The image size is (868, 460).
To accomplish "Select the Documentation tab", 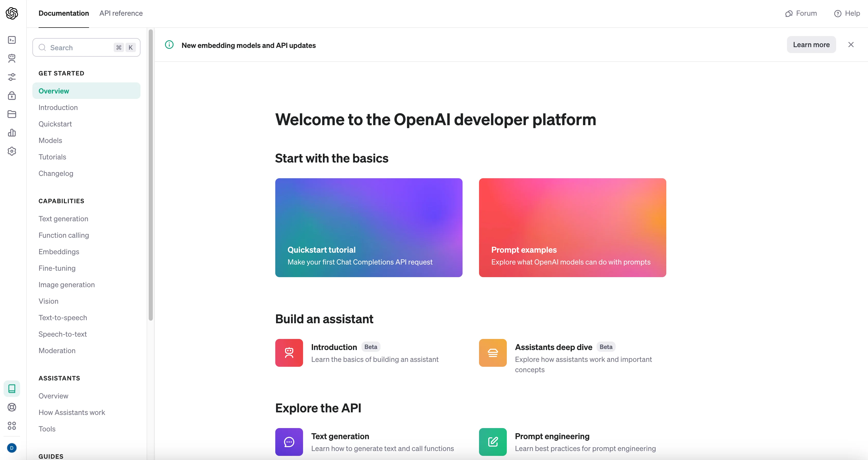I will (x=64, y=13).
